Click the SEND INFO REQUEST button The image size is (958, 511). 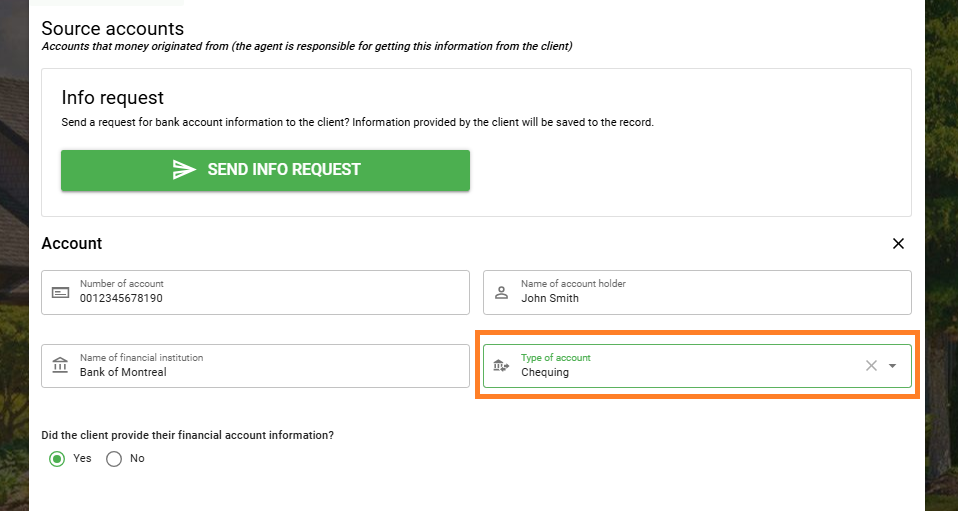tap(265, 170)
